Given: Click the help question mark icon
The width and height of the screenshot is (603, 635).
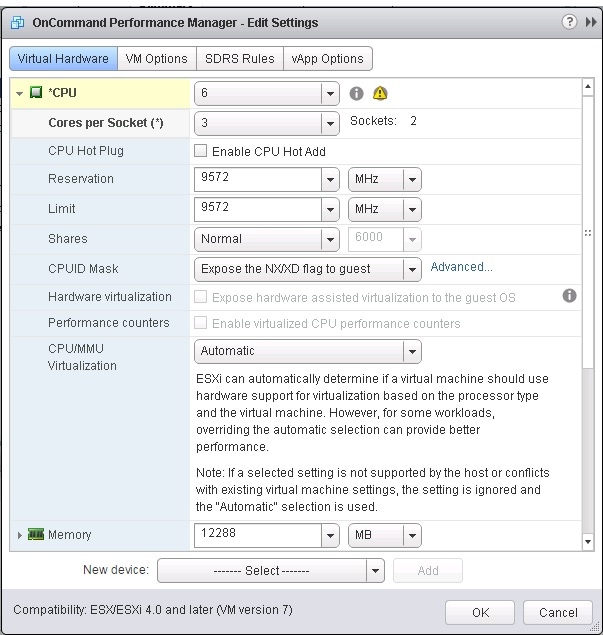Looking at the screenshot, I should [569, 21].
